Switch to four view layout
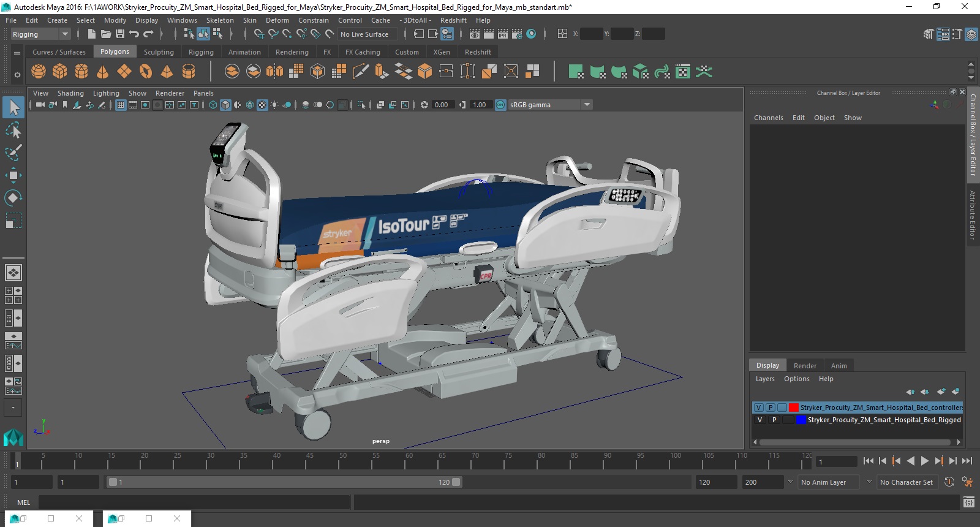 tap(13, 295)
